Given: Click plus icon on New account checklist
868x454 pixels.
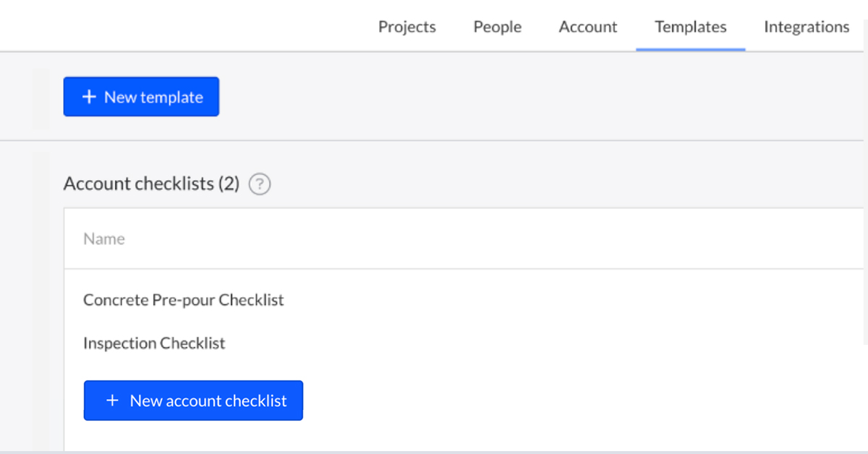Looking at the screenshot, I should click(x=112, y=401).
